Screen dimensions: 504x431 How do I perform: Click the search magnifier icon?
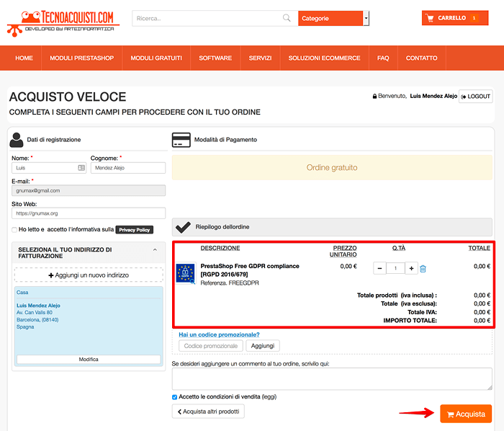[287, 18]
